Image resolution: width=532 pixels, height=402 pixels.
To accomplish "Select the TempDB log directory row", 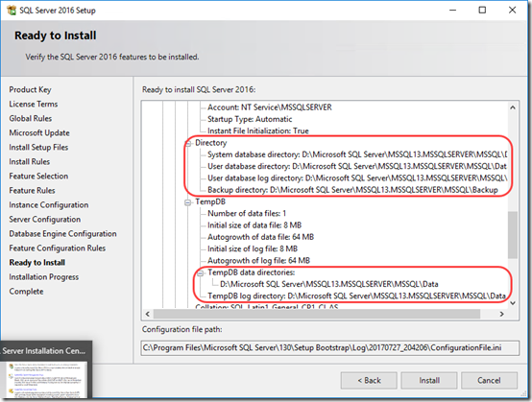I will pos(357,296).
